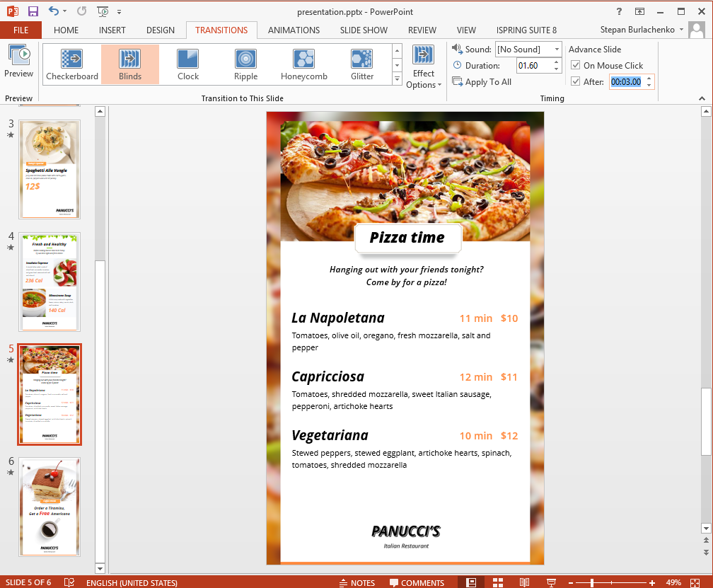This screenshot has height=588, width=713.
Task: Click the Ribbon Display Options icon
Action: [639, 11]
